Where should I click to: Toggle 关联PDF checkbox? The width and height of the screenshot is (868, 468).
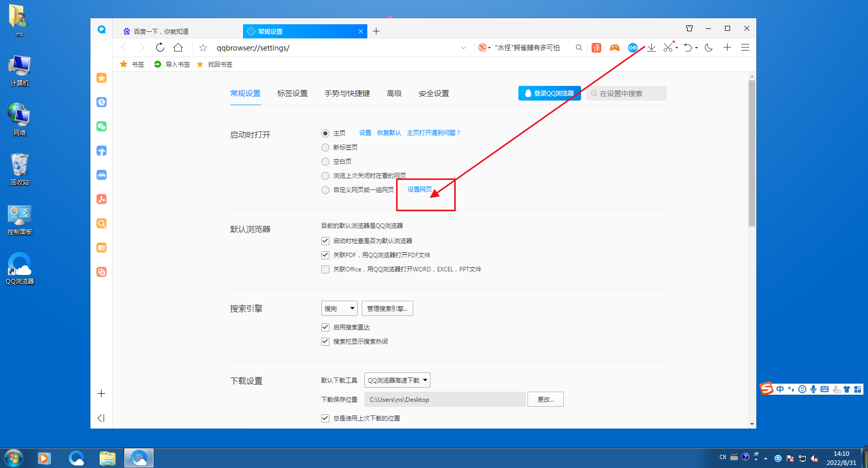325,255
